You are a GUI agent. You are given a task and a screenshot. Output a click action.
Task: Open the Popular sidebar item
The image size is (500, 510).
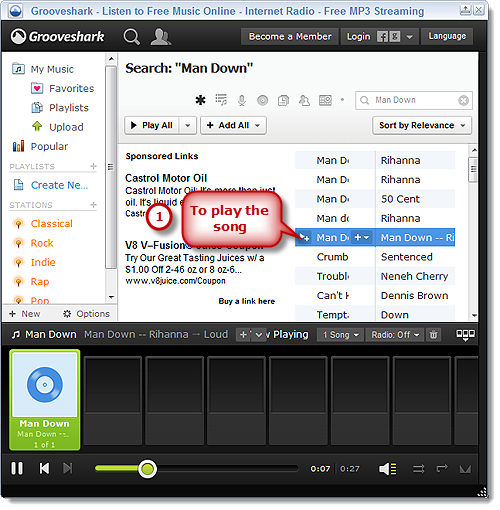pos(40,147)
